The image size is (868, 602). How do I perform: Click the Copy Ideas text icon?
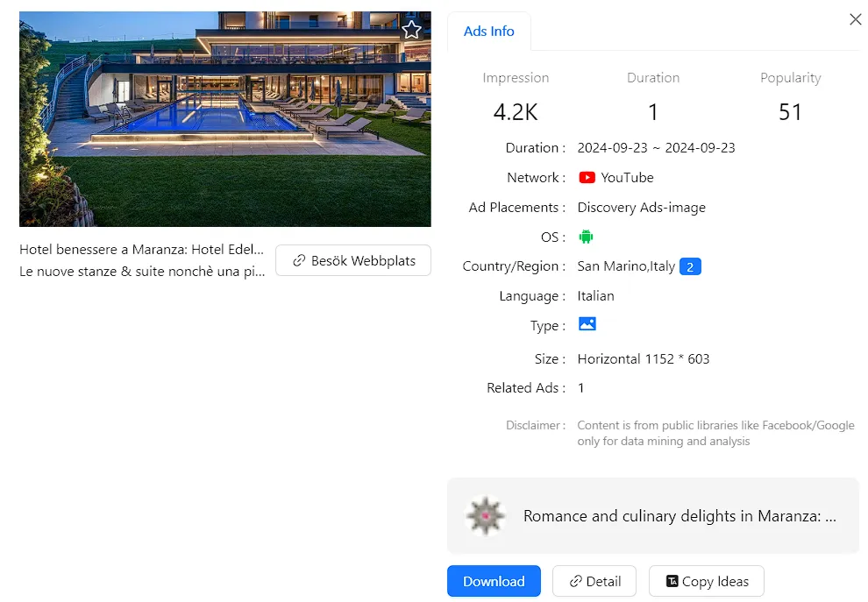672,581
